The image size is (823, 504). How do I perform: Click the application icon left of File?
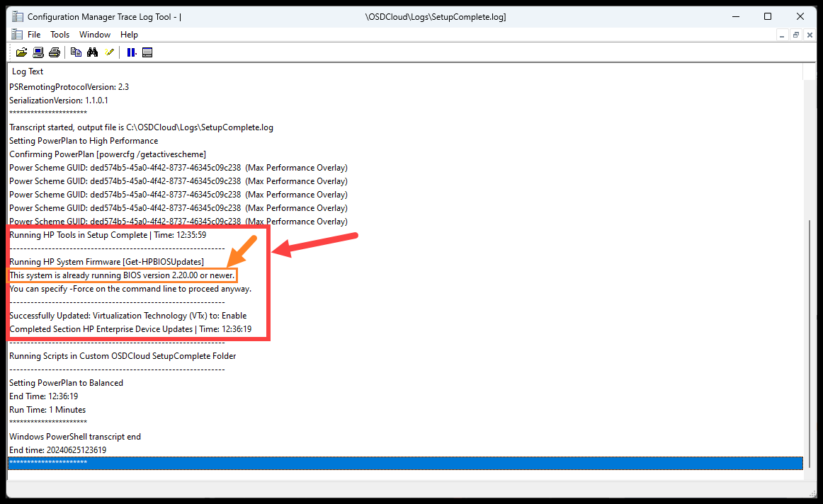(16, 35)
